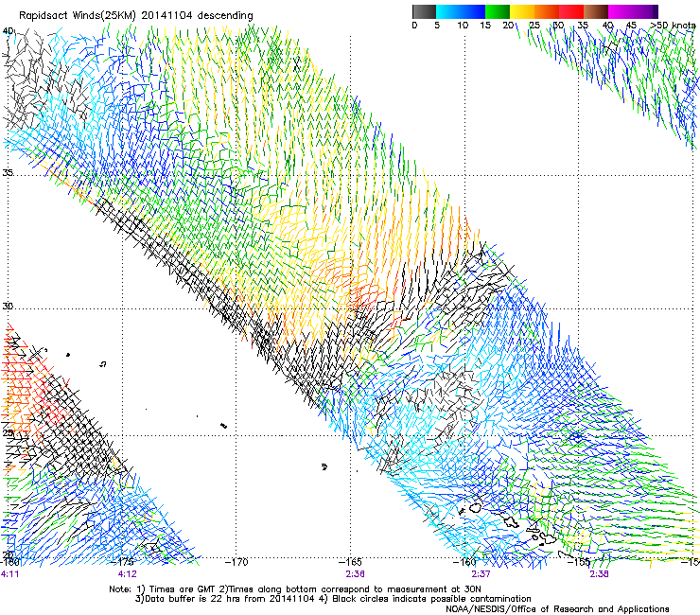Image resolution: width=700 pixels, height=615 pixels.
Task: Click the 25 latitude axis label
Action: point(8,432)
